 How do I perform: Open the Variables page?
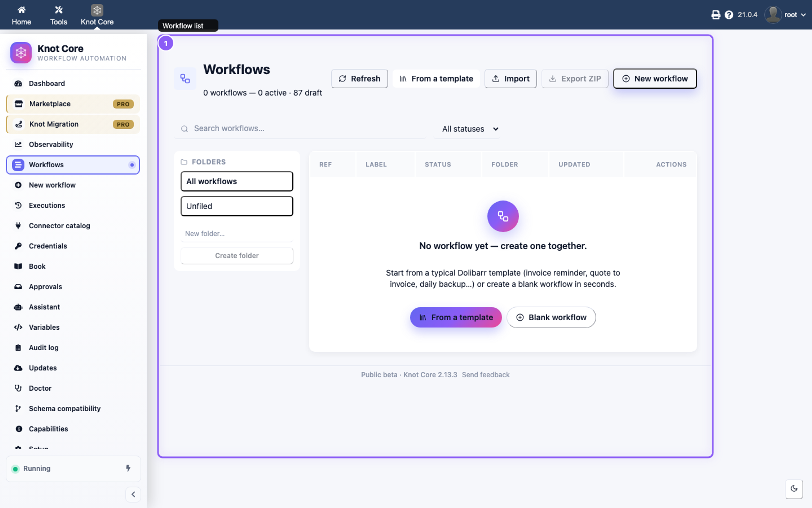tap(73, 327)
